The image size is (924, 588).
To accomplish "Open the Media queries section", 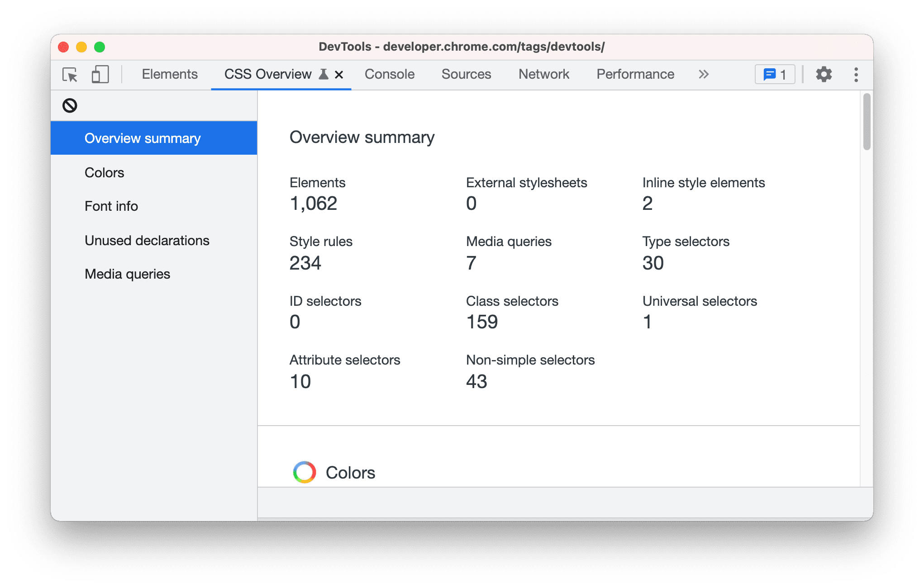I will (127, 274).
